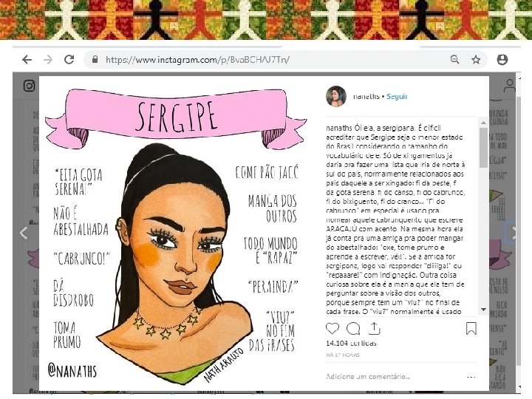The width and height of the screenshot is (532, 399).
Task: Open the browser profile account icon
Action: (502, 60)
